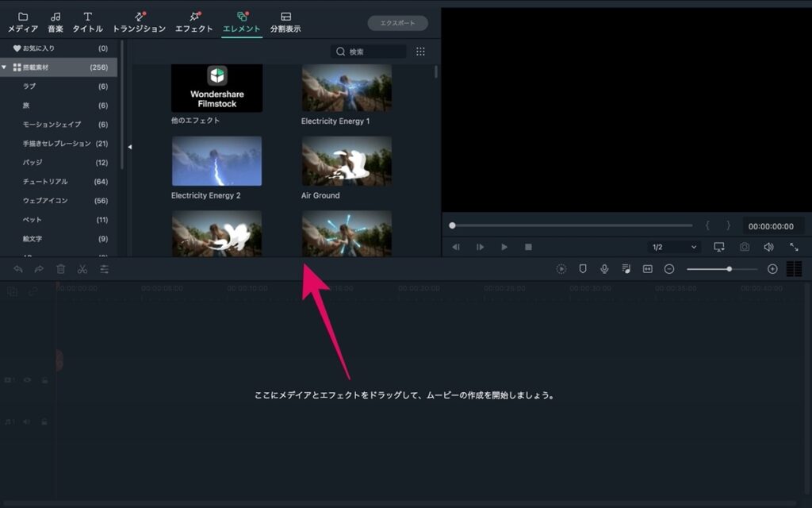This screenshot has width=812, height=508.
Task: Click the mark-in brace icon
Action: point(707,225)
